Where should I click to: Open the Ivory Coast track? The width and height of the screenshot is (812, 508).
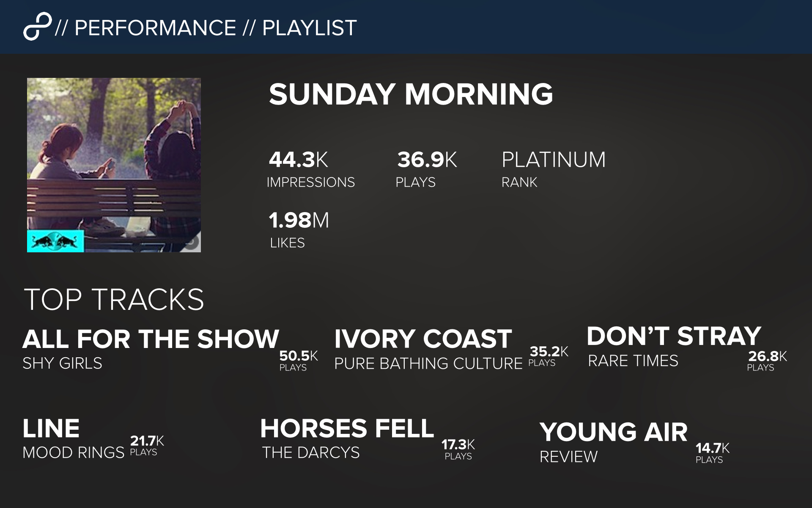[x=423, y=339]
